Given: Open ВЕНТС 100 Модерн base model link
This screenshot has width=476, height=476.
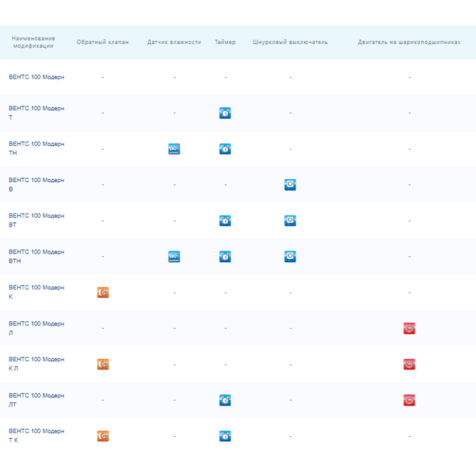Looking at the screenshot, I should coord(37,77).
